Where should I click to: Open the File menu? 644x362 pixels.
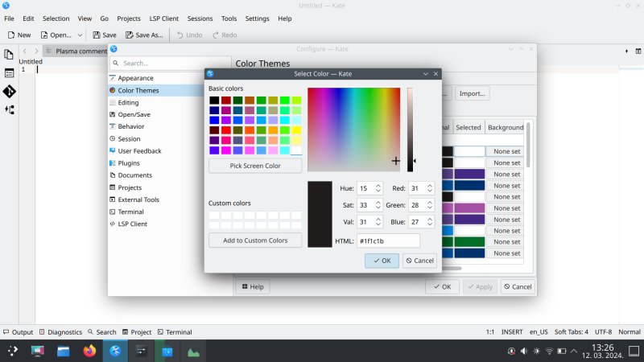(x=9, y=19)
